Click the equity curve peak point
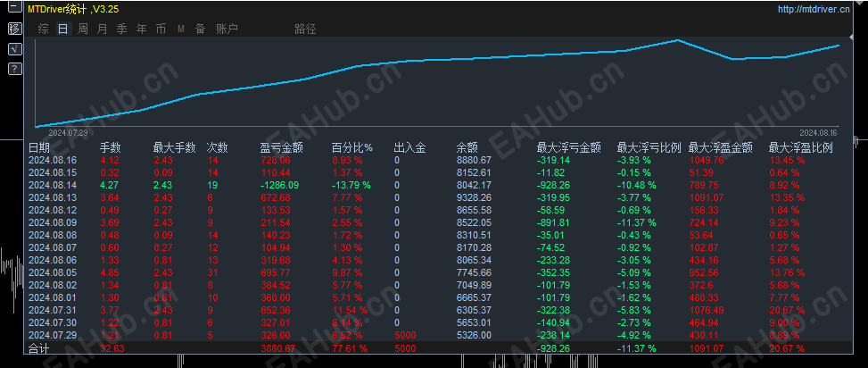868x368 pixels. pos(678,40)
